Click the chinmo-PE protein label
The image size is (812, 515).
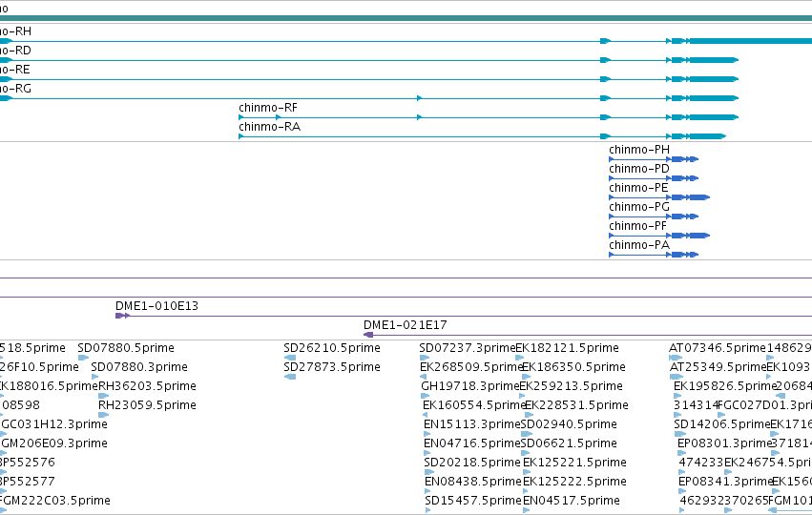click(638, 188)
